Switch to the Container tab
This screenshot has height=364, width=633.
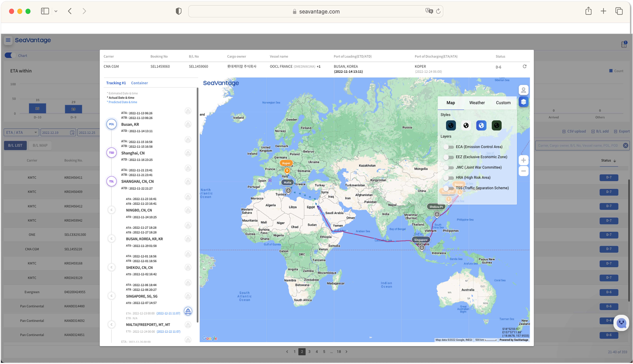click(x=139, y=83)
